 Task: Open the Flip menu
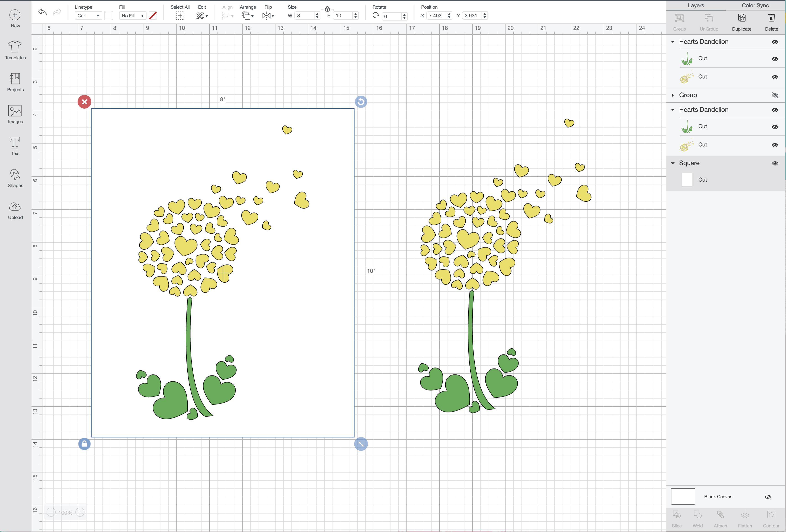pyautogui.click(x=268, y=15)
